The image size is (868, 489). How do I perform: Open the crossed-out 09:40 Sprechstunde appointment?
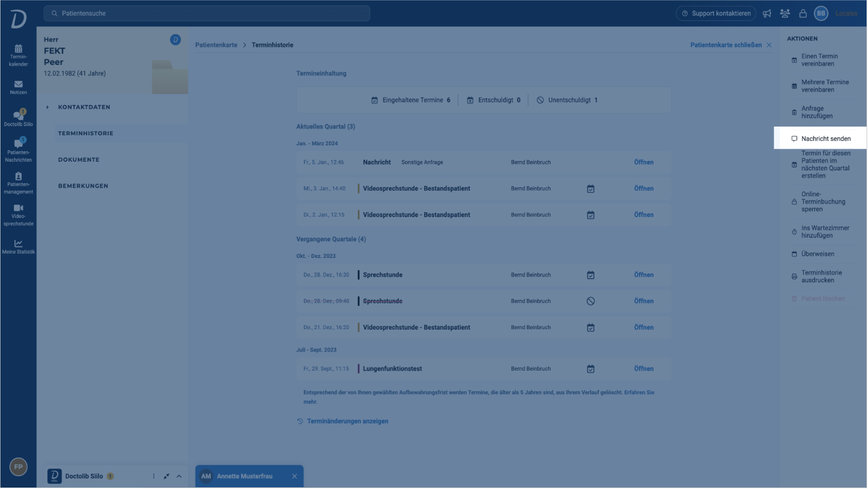[644, 301]
